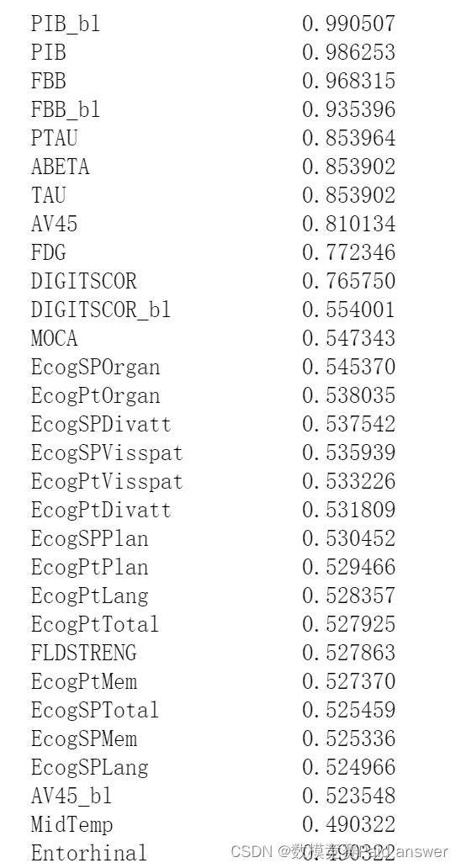Click the PTAU value 0.853964
The height and width of the screenshot is (868, 461).
(348, 138)
